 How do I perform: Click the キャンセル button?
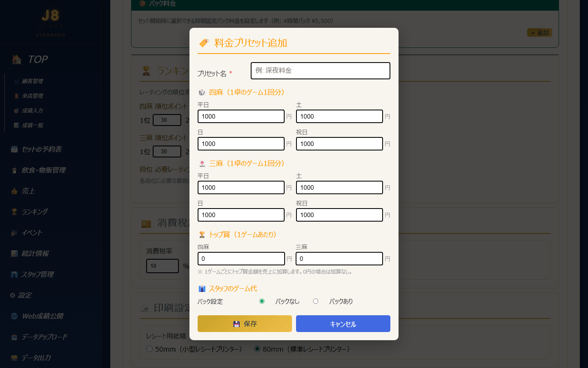[343, 324]
